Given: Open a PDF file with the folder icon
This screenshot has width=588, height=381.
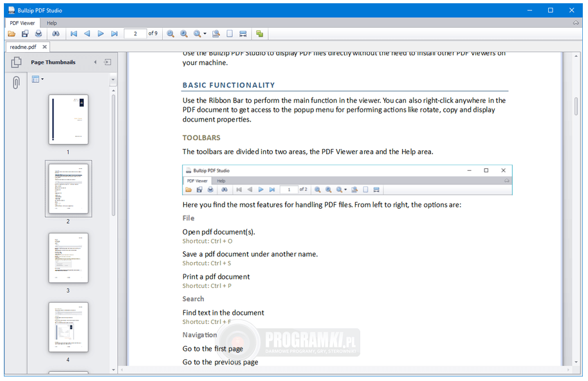Looking at the screenshot, I should pos(12,33).
